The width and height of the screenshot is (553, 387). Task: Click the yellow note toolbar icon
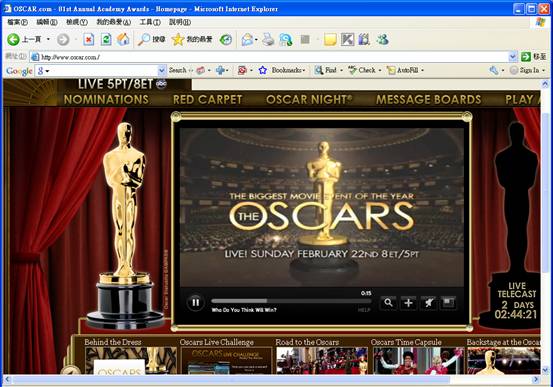click(330, 40)
